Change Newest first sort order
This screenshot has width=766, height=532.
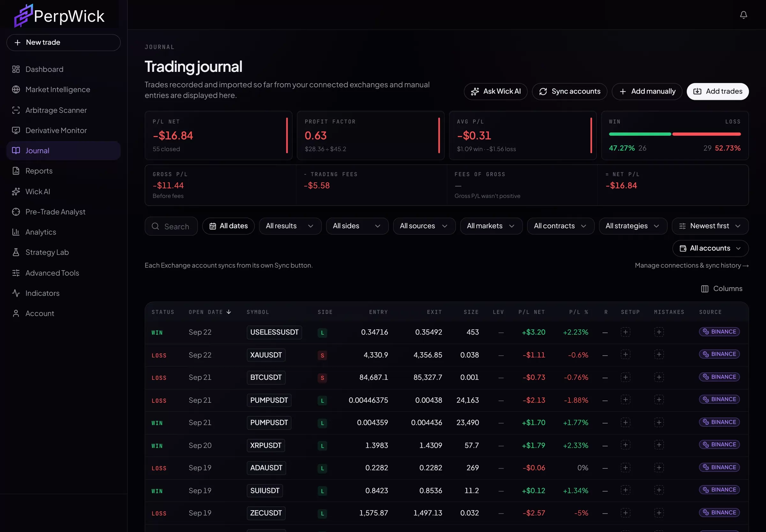tap(710, 226)
